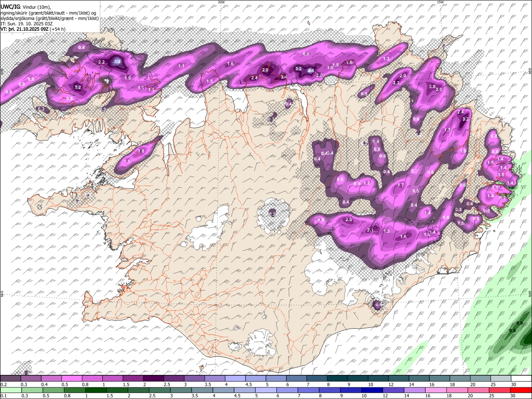This screenshot has width=532, height=399.
Task: Click the 1.2 snowfall value on the map
Action: [367, 183]
